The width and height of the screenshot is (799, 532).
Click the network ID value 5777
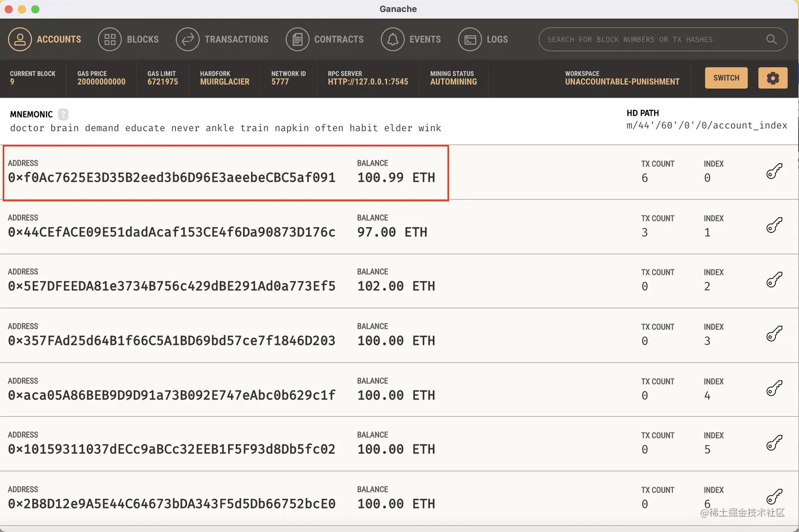(280, 82)
